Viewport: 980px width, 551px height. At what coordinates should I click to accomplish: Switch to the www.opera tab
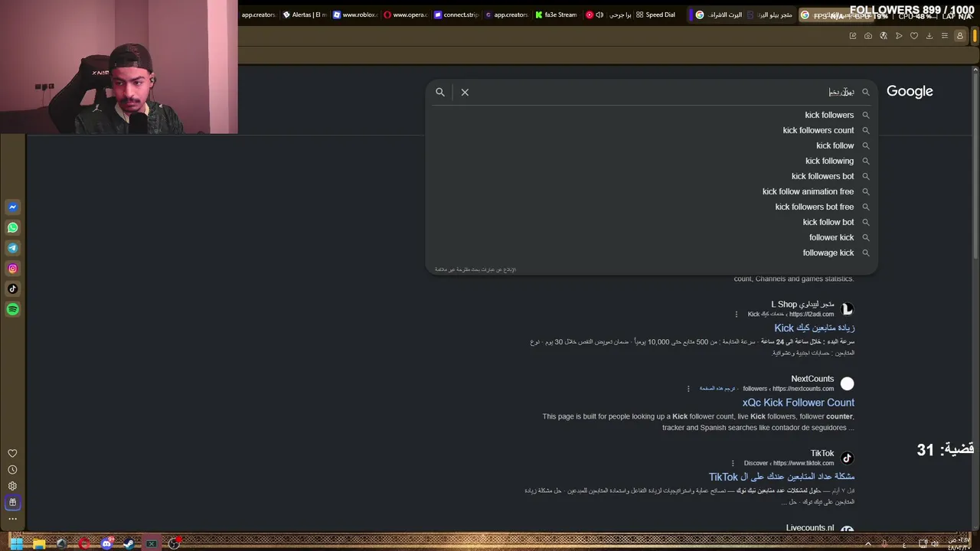click(405, 15)
